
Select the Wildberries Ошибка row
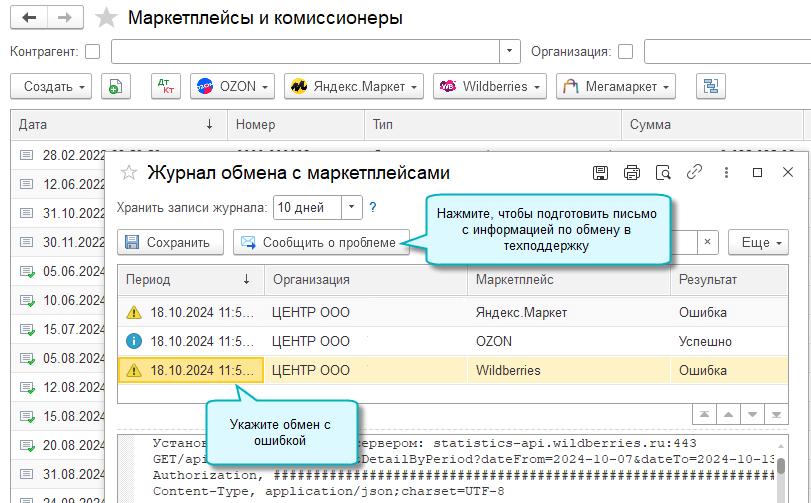pyautogui.click(x=453, y=370)
